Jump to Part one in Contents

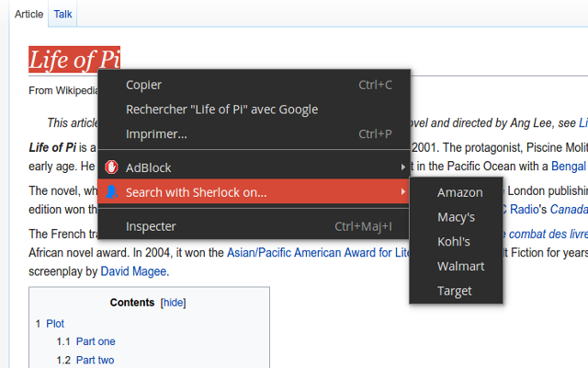96,341
